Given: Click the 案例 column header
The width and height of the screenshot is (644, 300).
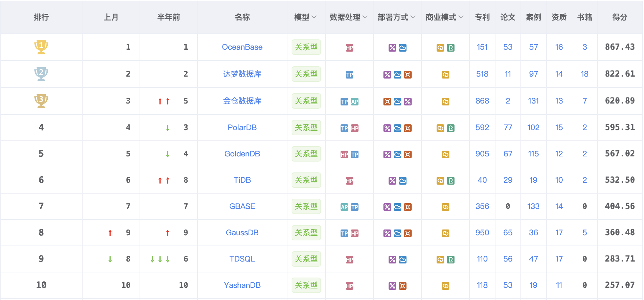Looking at the screenshot, I should click(x=534, y=17).
